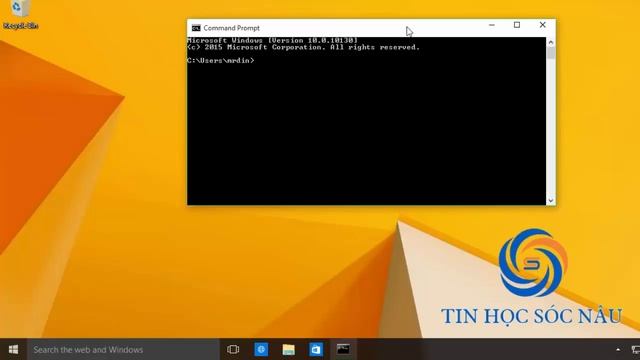Viewport: 640px width, 360px height.
Task: Maximize the Command Prompt window
Action: pos(517,25)
